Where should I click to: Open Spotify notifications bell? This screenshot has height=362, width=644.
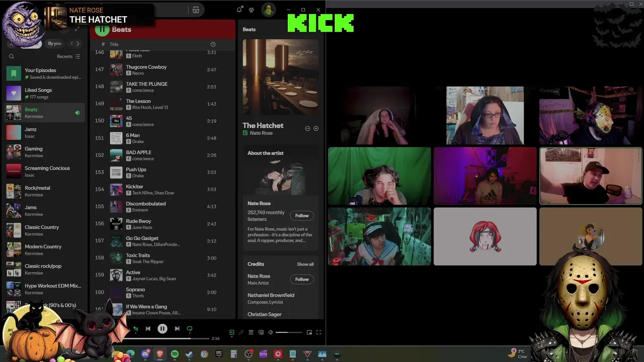point(239,10)
